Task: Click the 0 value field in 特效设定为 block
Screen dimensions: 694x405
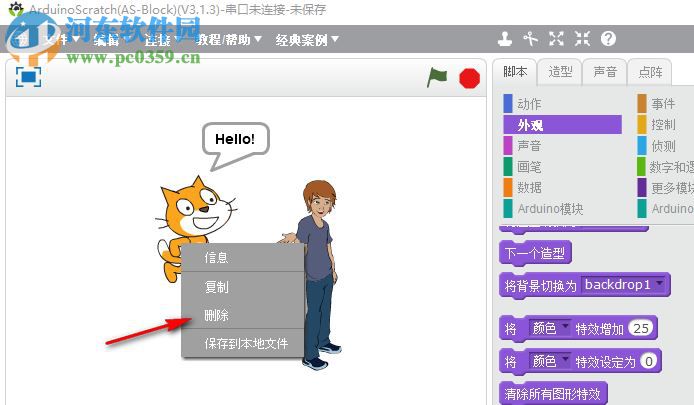Action: pos(648,362)
